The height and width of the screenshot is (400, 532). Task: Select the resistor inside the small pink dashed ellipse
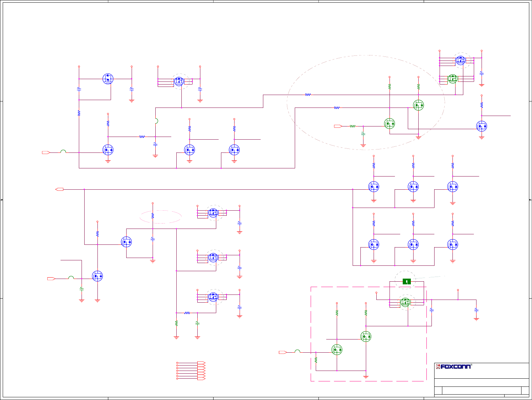click(x=153, y=215)
